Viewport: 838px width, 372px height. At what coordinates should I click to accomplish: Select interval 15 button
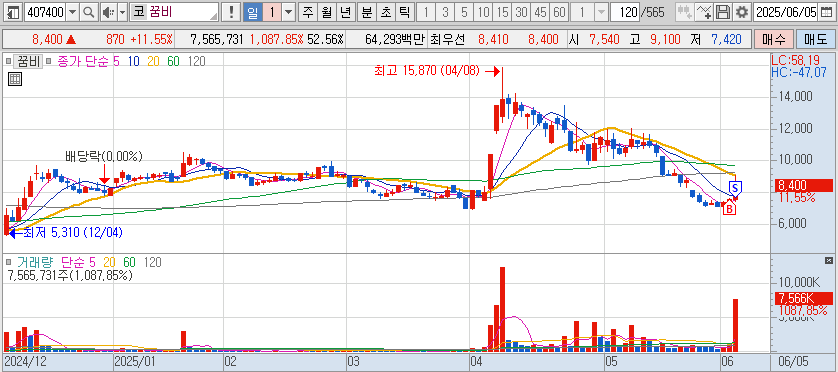pyautogui.click(x=502, y=12)
